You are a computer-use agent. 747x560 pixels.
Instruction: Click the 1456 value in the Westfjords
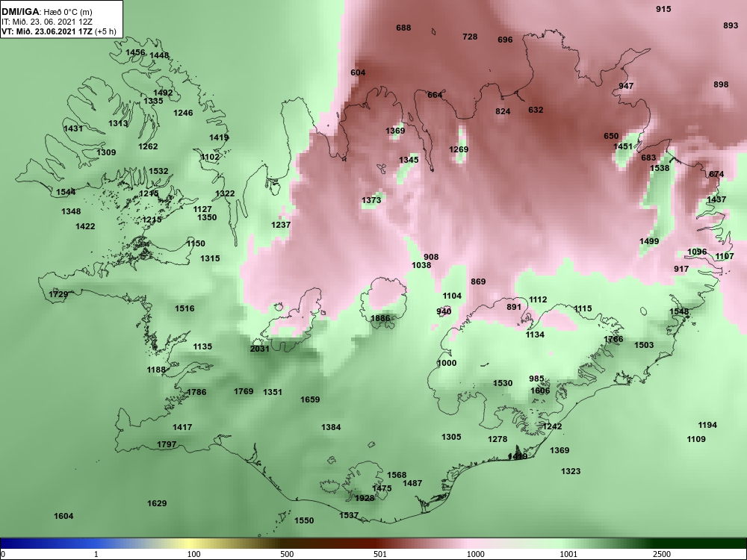click(135, 52)
